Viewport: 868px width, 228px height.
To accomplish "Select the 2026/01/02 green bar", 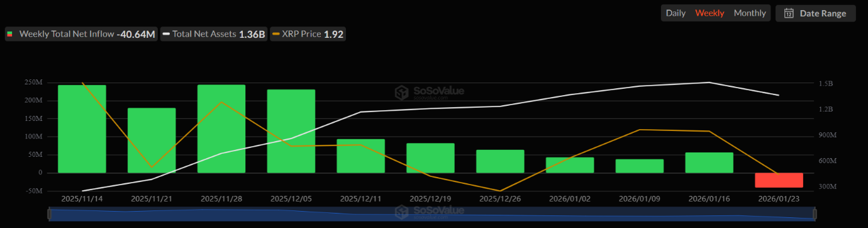I will tap(570, 165).
